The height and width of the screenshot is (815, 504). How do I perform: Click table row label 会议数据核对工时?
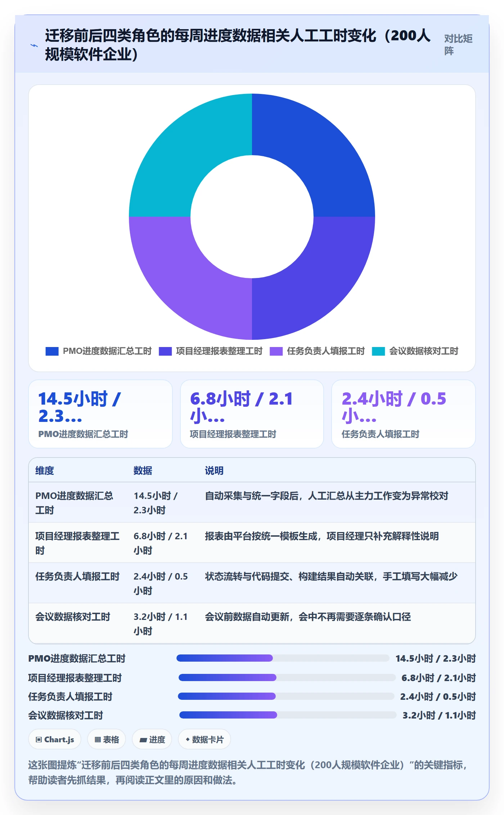click(x=73, y=617)
